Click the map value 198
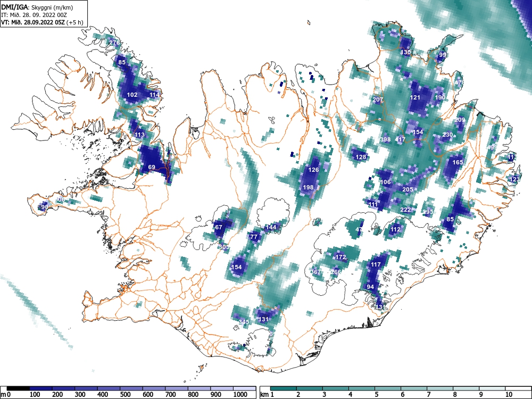The width and height of the screenshot is (532, 399). 308,187
